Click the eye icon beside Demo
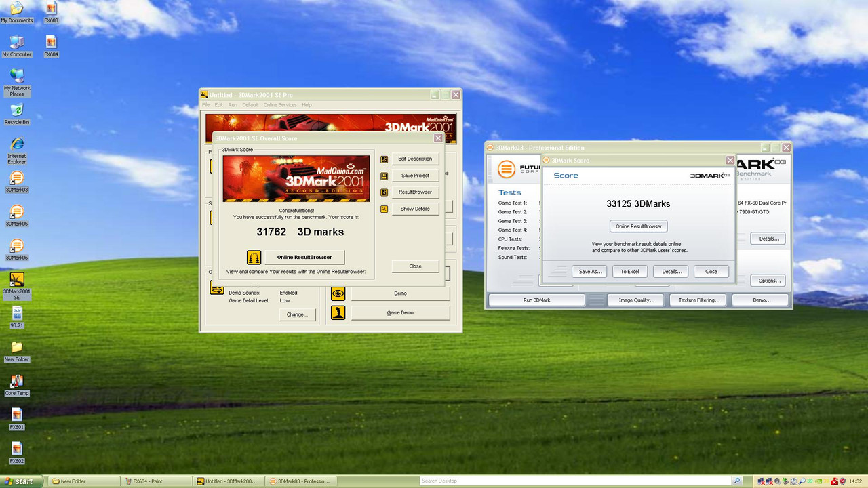The image size is (868, 488). (x=338, y=293)
